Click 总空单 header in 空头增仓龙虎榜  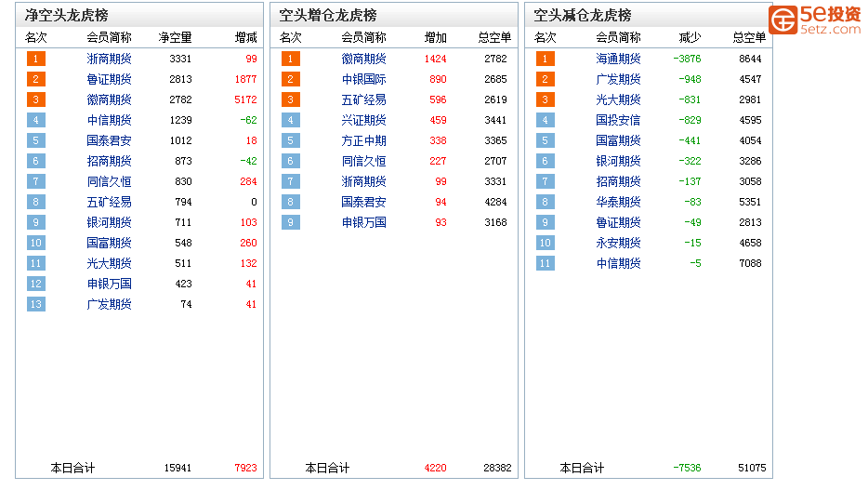click(494, 37)
